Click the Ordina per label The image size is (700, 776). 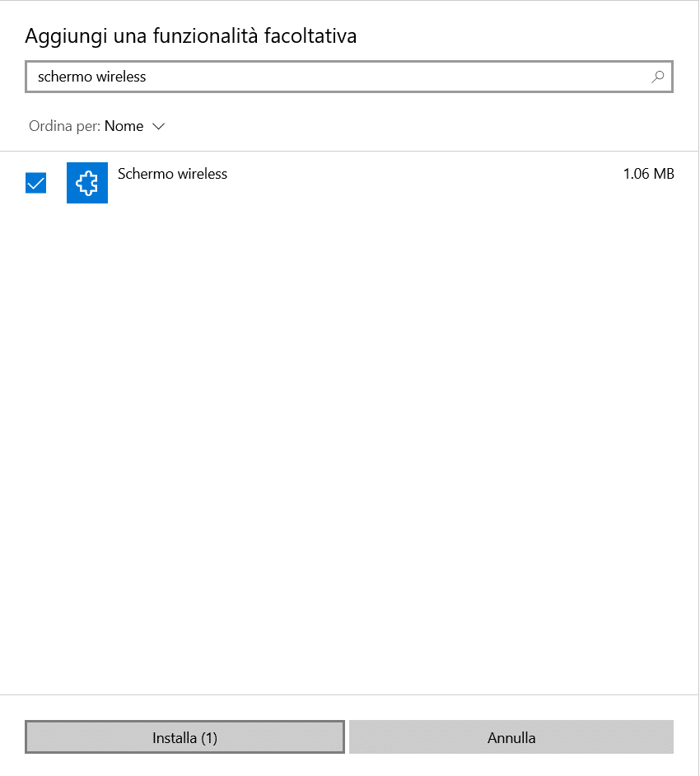64,126
